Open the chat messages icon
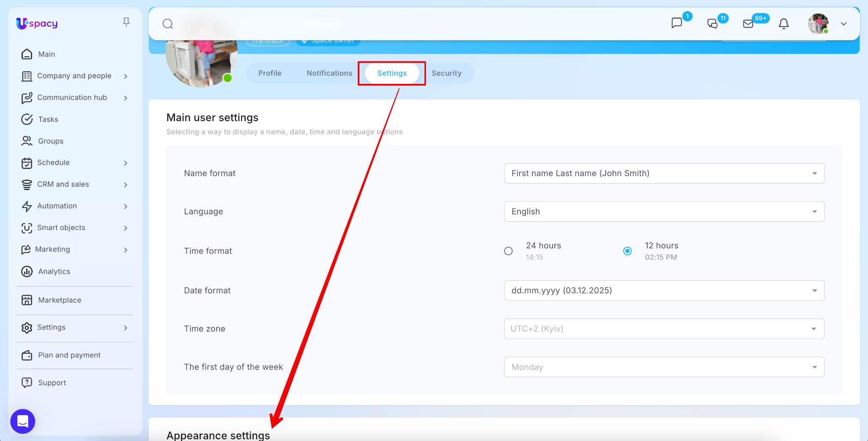Viewport: 868px width, 441px height. (x=677, y=23)
